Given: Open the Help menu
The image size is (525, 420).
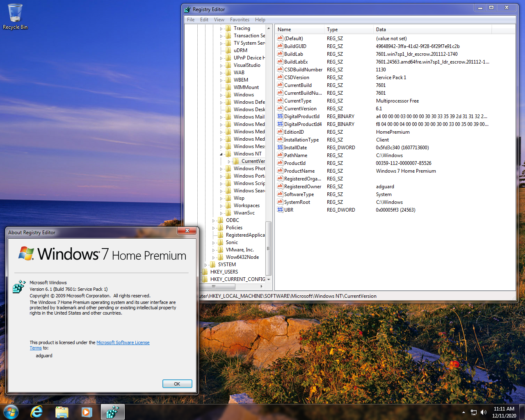Looking at the screenshot, I should (x=260, y=19).
